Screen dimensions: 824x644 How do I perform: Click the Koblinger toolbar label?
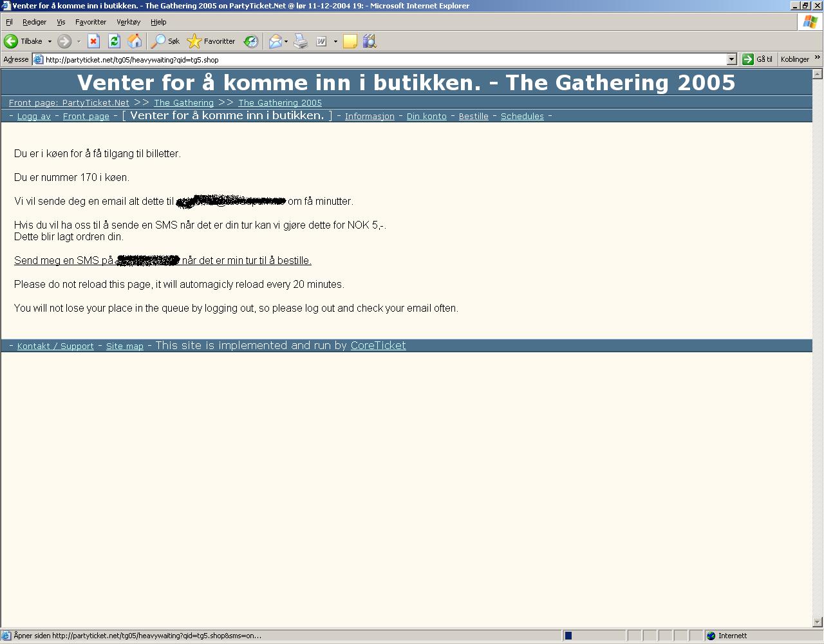point(794,59)
